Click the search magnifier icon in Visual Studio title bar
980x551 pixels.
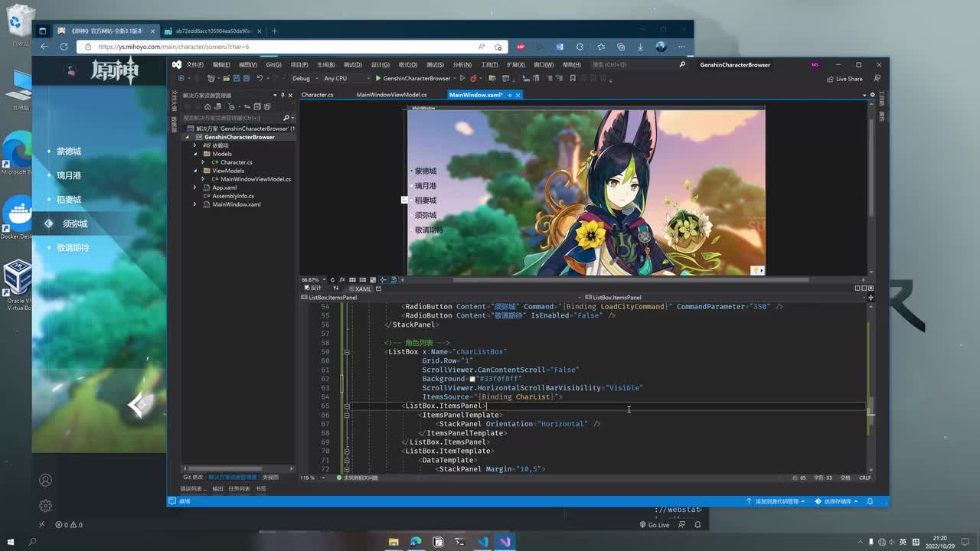coord(682,64)
